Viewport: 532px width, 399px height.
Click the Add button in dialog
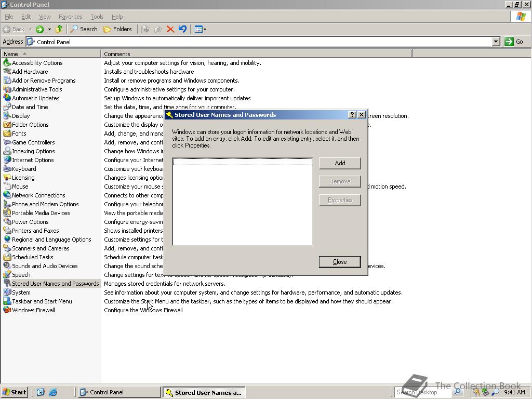point(340,163)
